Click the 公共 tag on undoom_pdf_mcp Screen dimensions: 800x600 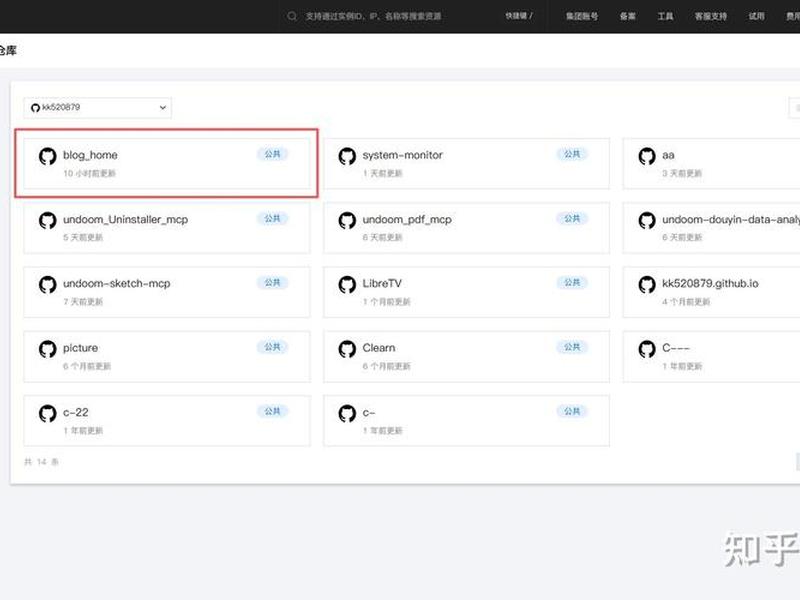[x=572, y=218]
